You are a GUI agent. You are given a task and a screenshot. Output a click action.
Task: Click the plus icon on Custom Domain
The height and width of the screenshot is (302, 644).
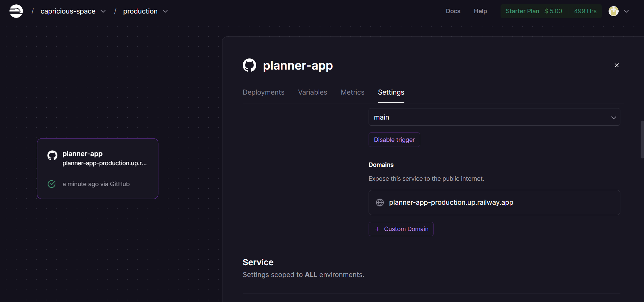point(377,229)
